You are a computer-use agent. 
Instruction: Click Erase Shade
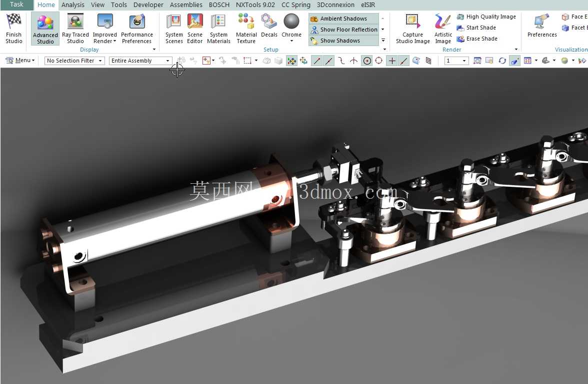click(x=477, y=39)
